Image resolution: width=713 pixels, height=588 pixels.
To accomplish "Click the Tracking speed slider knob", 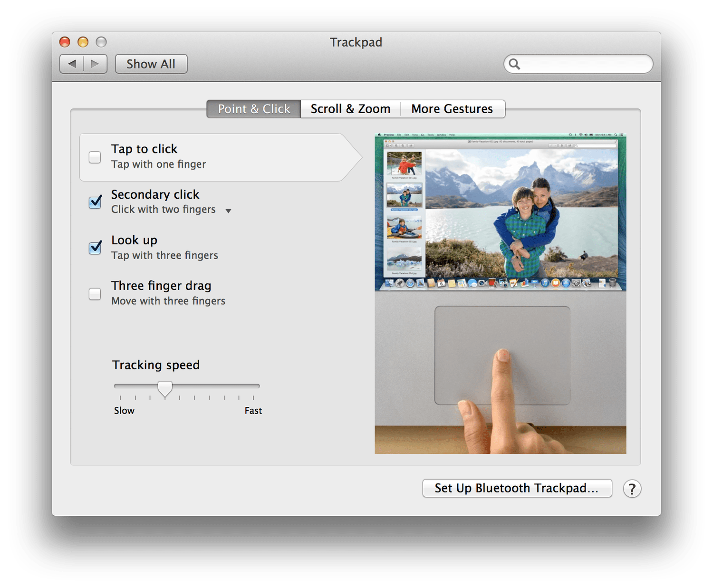I will pos(165,388).
